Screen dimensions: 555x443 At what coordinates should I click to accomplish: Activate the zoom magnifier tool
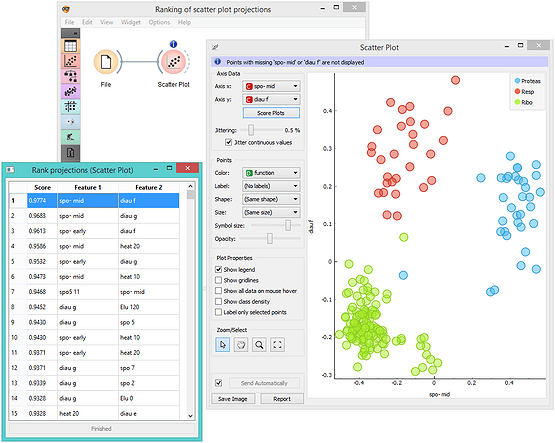pos(259,345)
